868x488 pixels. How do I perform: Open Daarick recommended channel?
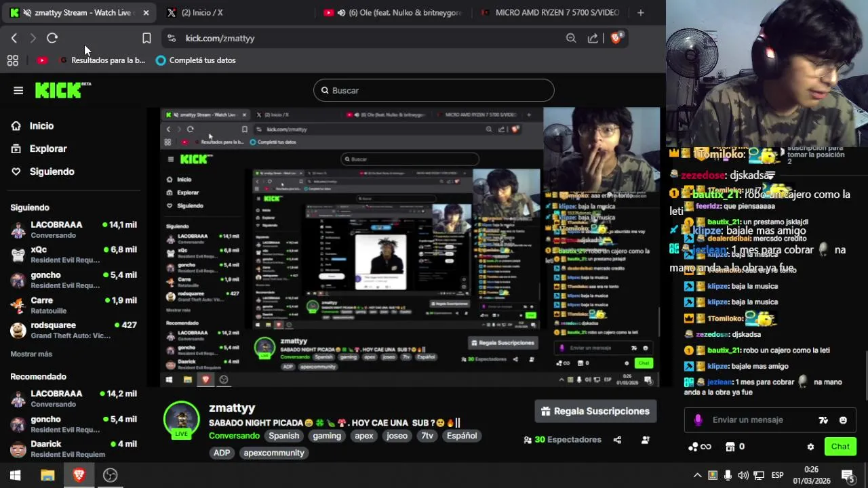(x=73, y=449)
